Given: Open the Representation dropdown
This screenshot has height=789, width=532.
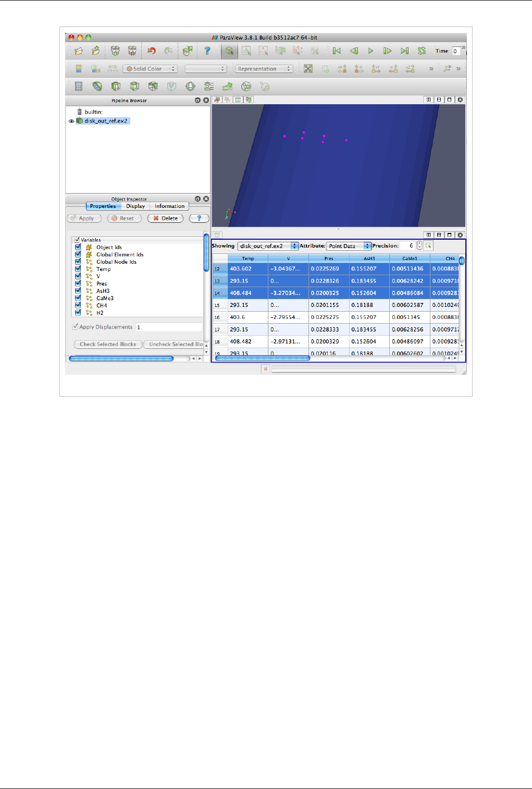Looking at the screenshot, I should coord(264,69).
